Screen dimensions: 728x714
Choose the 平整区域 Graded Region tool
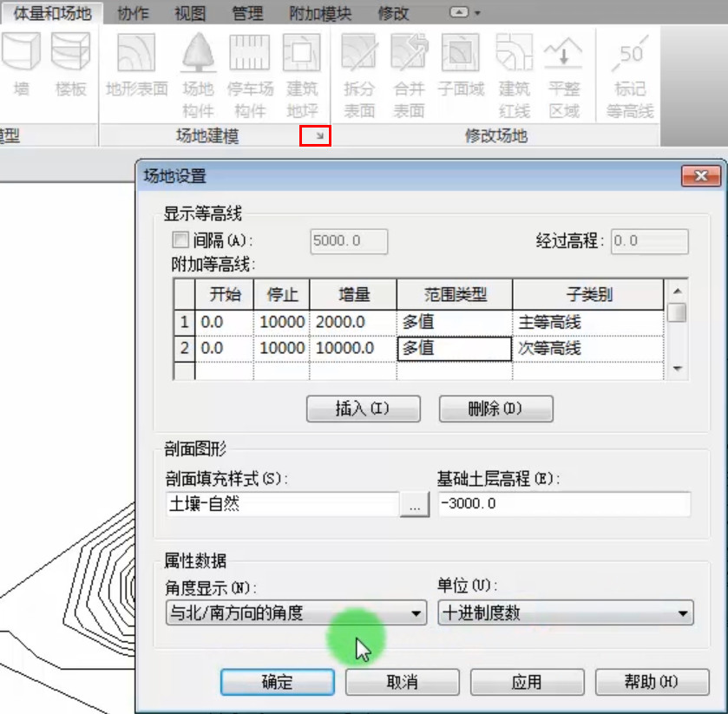tap(564, 75)
